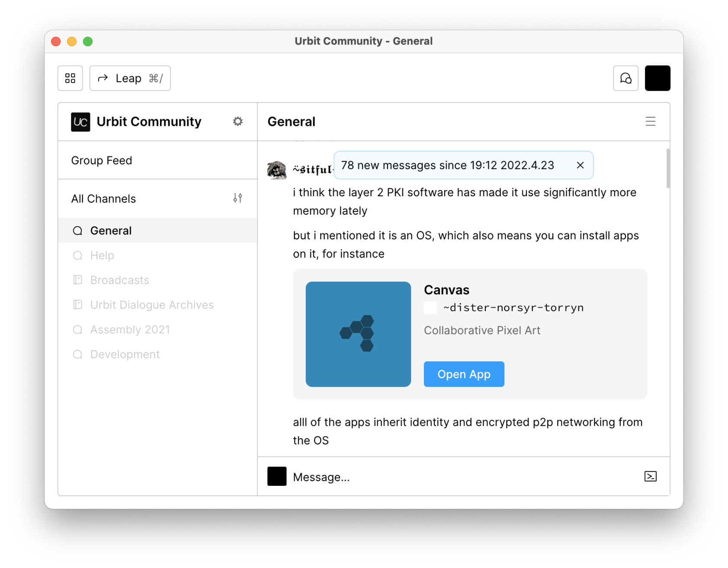Select the Development channel
This screenshot has height=568, width=728.
coord(157,354)
